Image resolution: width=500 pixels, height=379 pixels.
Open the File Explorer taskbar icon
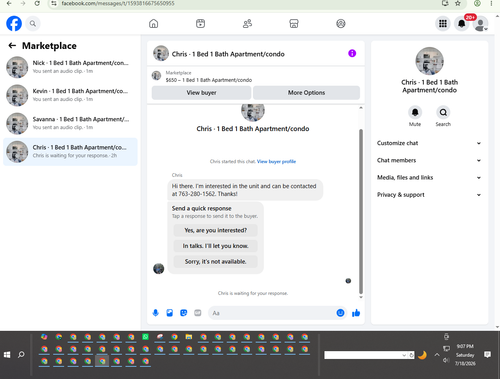[189, 337]
